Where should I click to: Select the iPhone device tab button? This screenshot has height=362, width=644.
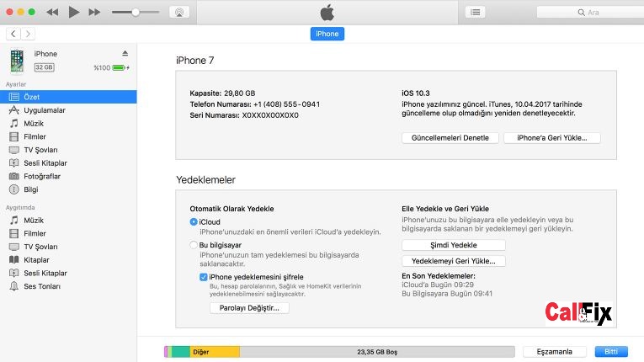click(327, 34)
